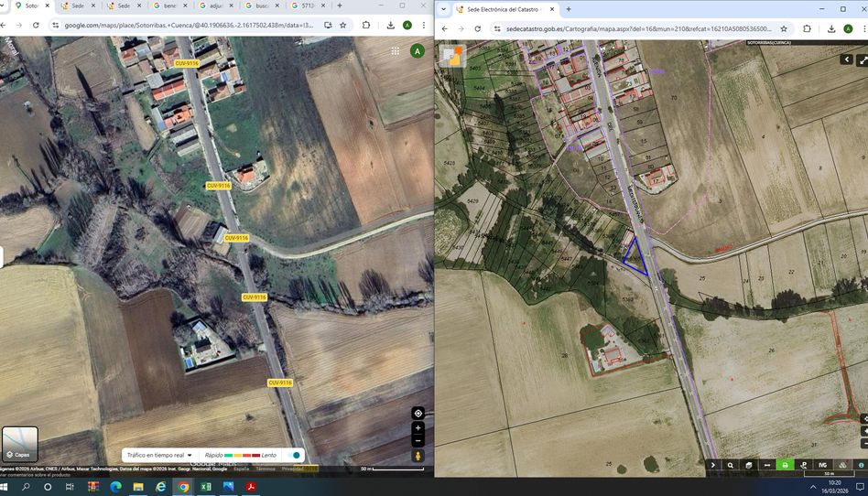Viewport: 868px width, 496px height.
Task: Open the Google apps grid
Action: 395,51
